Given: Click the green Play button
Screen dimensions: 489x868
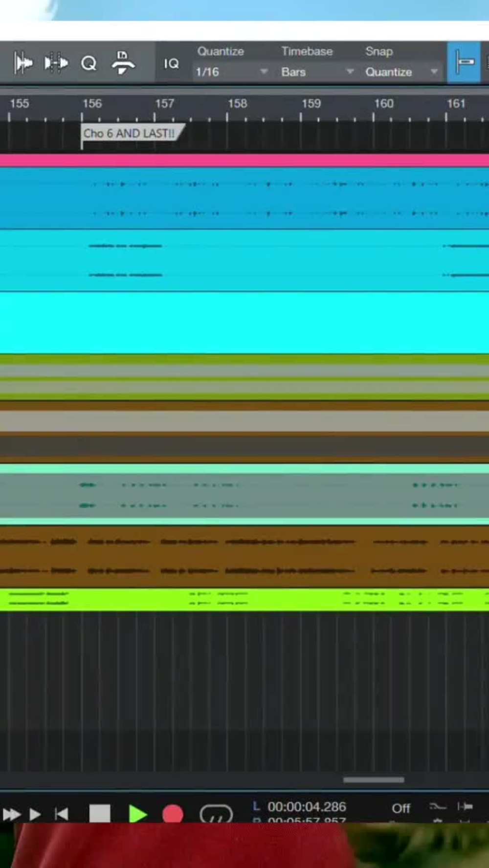Looking at the screenshot, I should tap(137, 814).
